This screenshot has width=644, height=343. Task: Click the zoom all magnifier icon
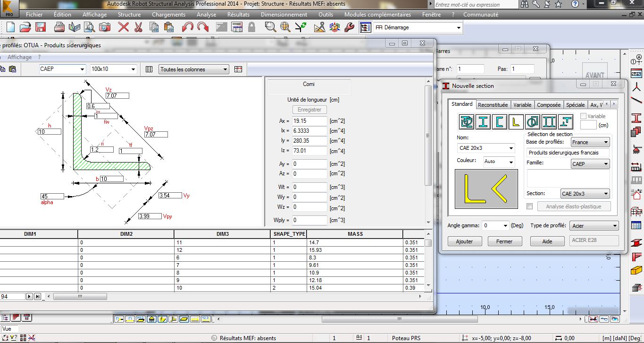(x=285, y=27)
